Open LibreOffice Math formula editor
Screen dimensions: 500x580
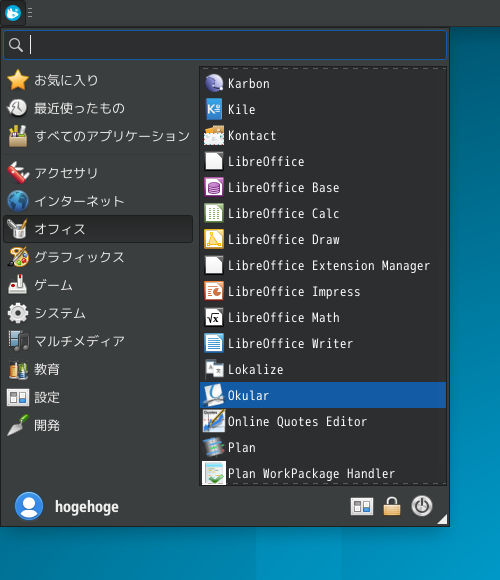coord(323,317)
